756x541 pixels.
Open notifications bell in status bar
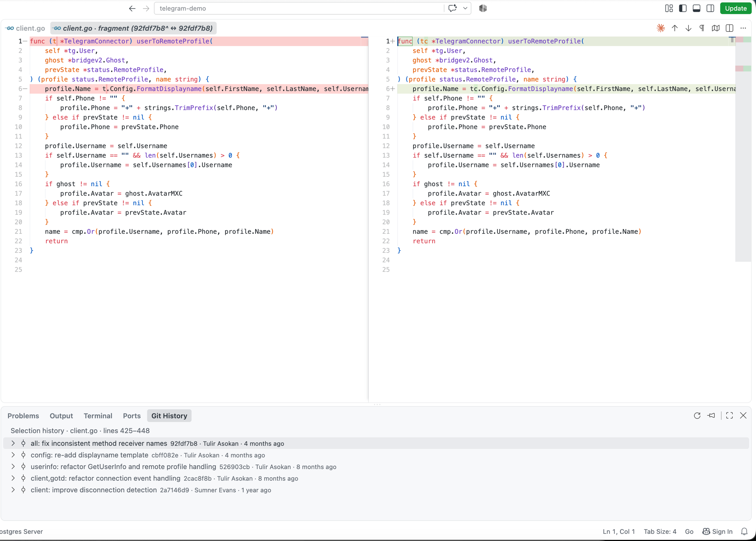(x=744, y=532)
